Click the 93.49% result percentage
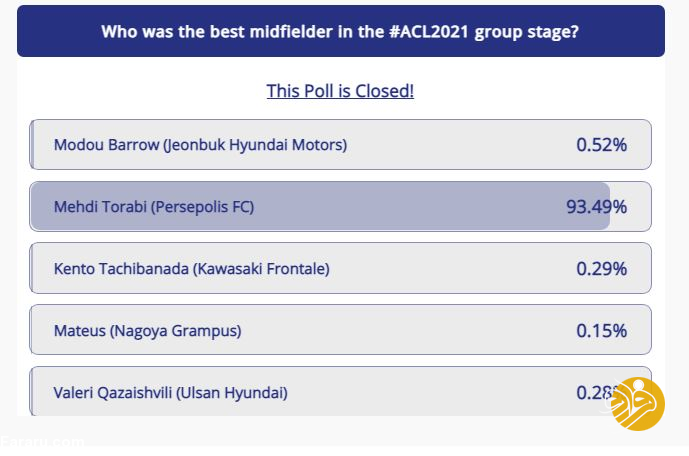 point(596,207)
